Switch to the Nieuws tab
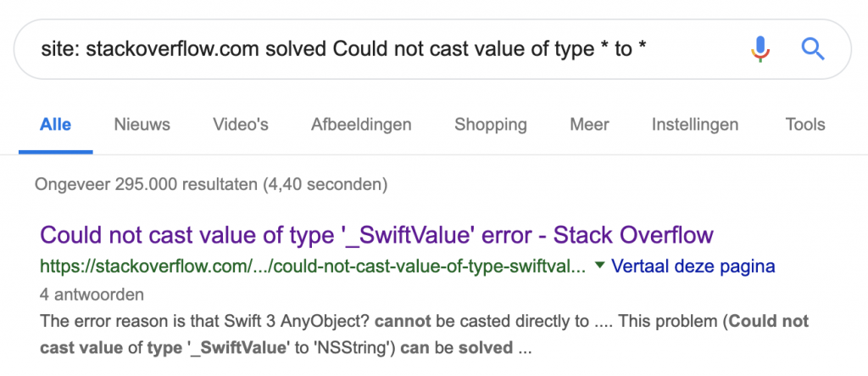Image resolution: width=868 pixels, height=376 pixels. click(x=142, y=125)
